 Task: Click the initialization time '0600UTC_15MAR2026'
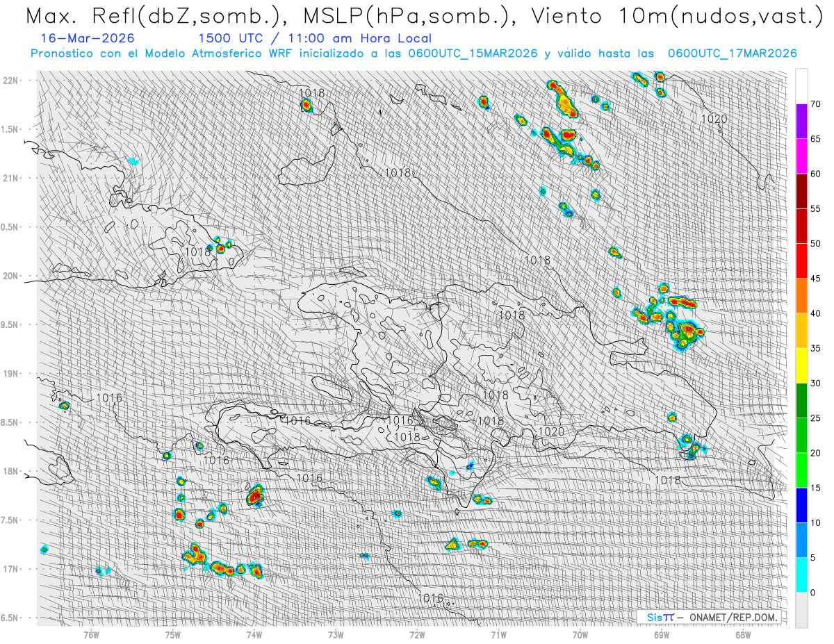click(x=473, y=53)
